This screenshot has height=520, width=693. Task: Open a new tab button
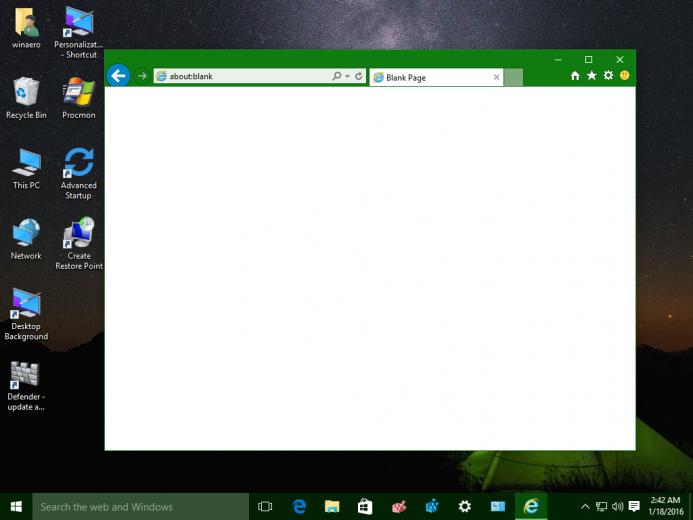click(x=513, y=78)
